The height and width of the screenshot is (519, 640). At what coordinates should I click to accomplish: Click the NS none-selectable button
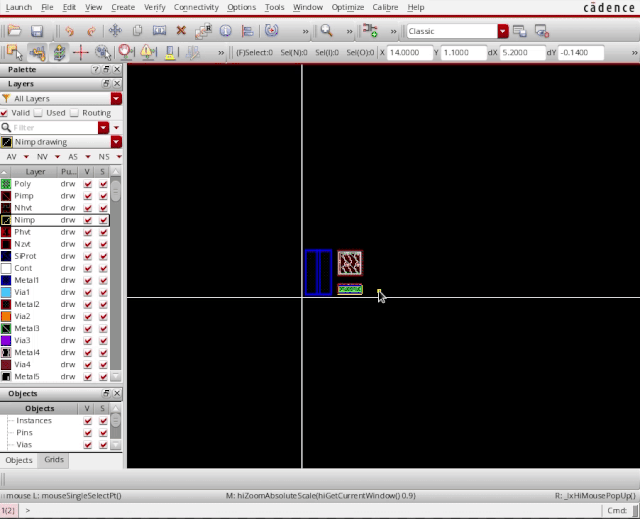click(x=103, y=157)
